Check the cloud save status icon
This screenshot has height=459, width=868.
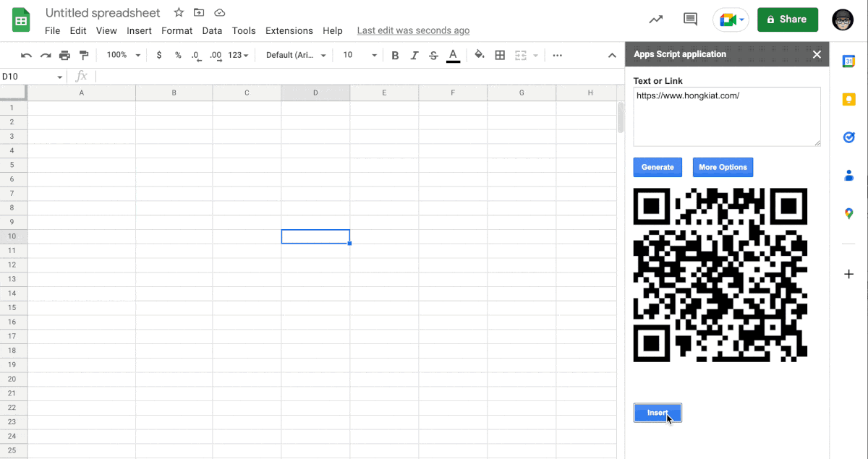(x=220, y=13)
